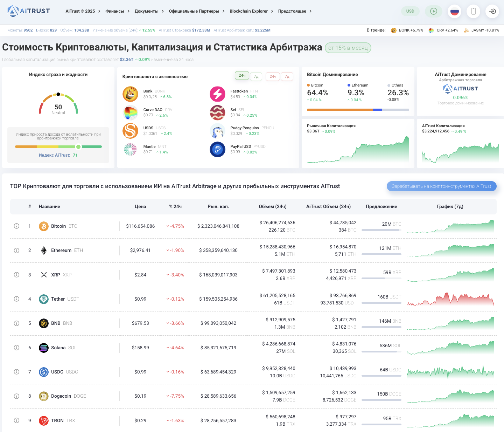Click the 'от 15% в месяц' badge
Viewport: 504px width, 432px height.
(348, 48)
